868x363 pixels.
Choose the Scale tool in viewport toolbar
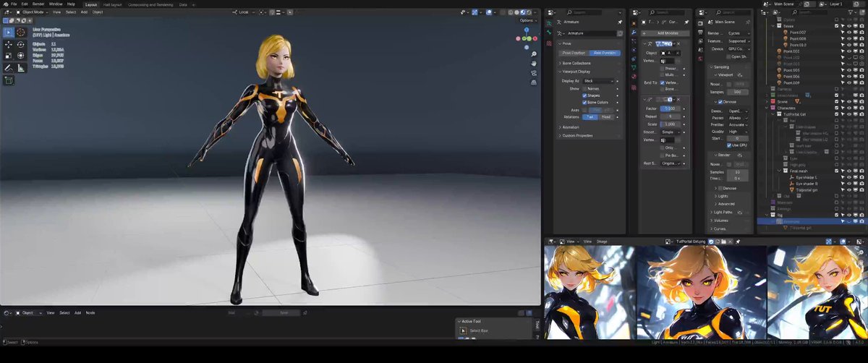[x=9, y=56]
